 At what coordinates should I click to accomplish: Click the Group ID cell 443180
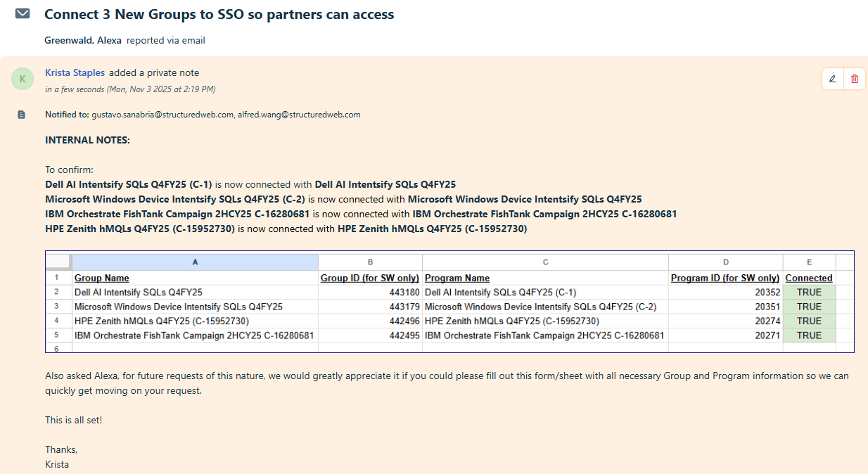[404, 292]
